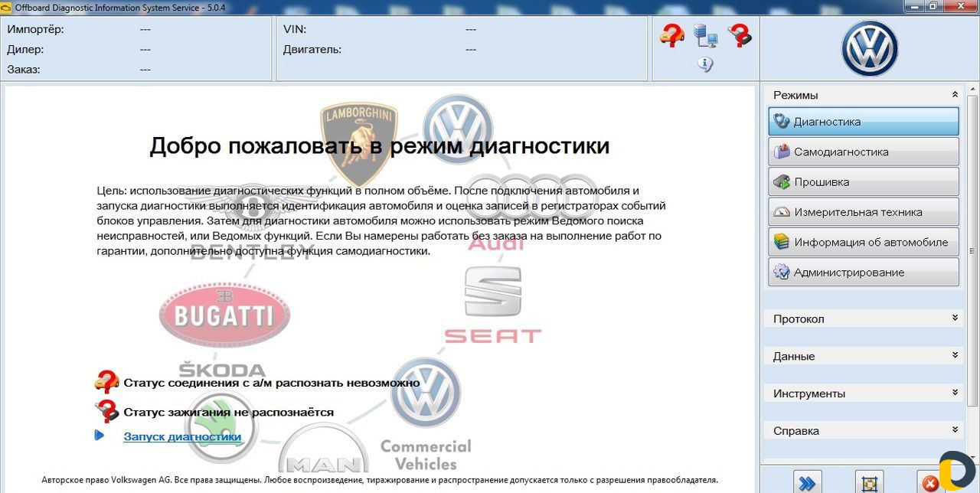Click the welcome heading Добро пожаловать
The image size is (980, 493).
[x=380, y=145]
